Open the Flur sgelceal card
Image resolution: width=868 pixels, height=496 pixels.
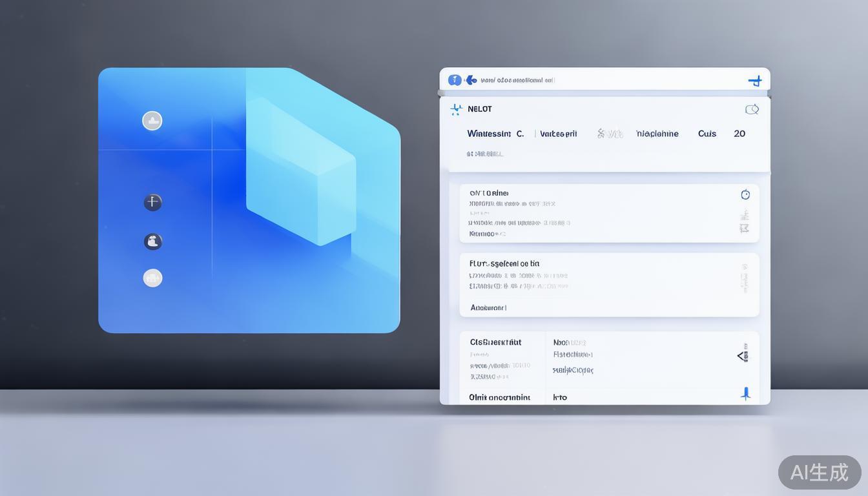tap(504, 263)
